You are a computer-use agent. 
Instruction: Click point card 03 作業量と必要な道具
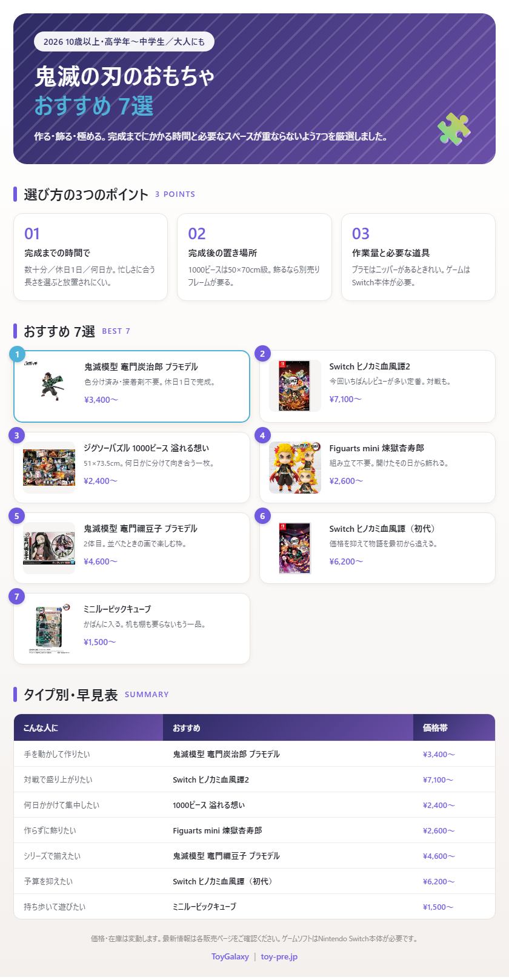pos(418,257)
